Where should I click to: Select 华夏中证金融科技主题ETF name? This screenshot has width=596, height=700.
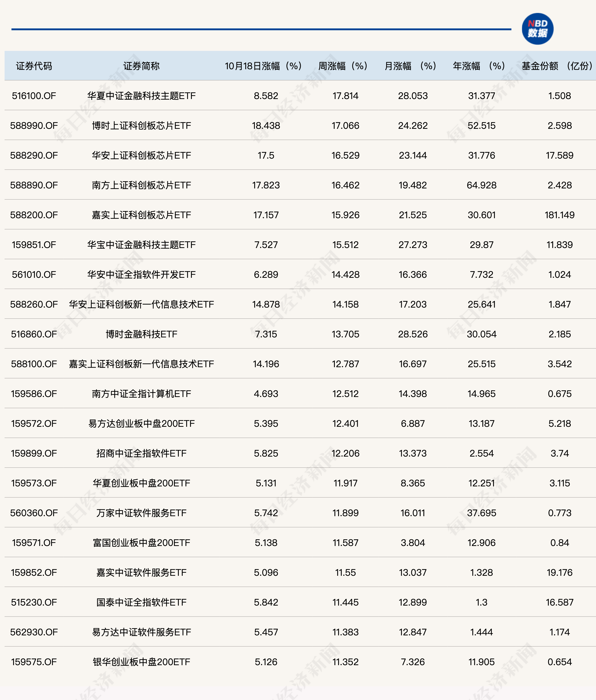click(x=141, y=96)
